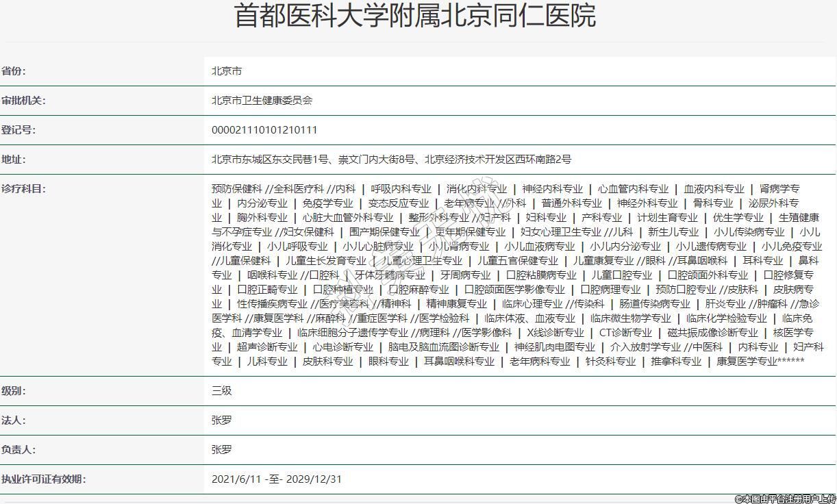This screenshot has height=504, width=837.
Task: Click registration number 000021110101210111
Action: coord(264,130)
